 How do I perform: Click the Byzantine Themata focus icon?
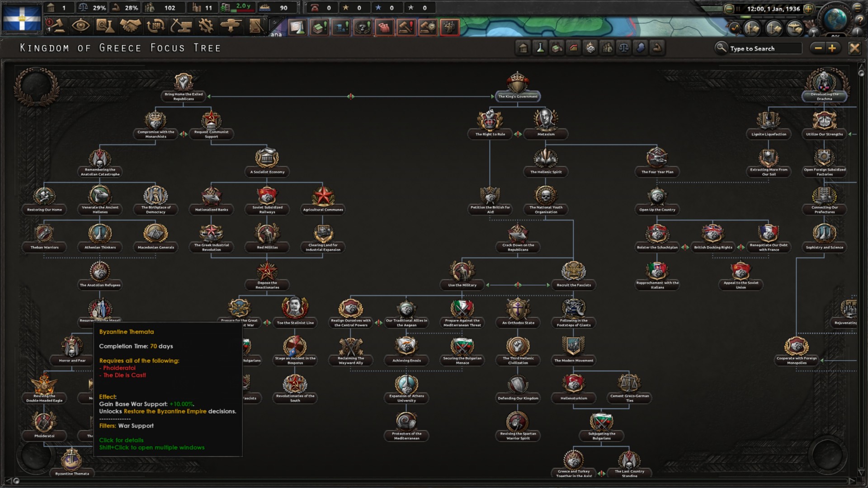71,460
